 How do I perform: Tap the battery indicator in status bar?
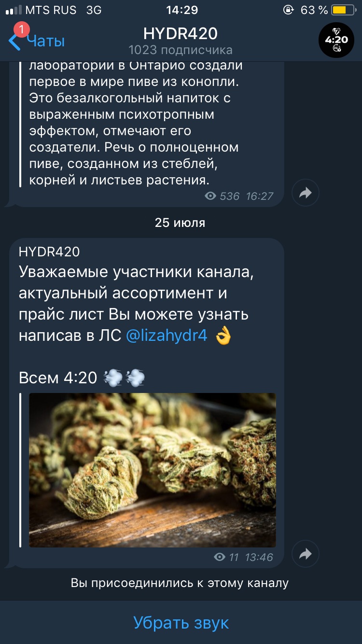[343, 10]
